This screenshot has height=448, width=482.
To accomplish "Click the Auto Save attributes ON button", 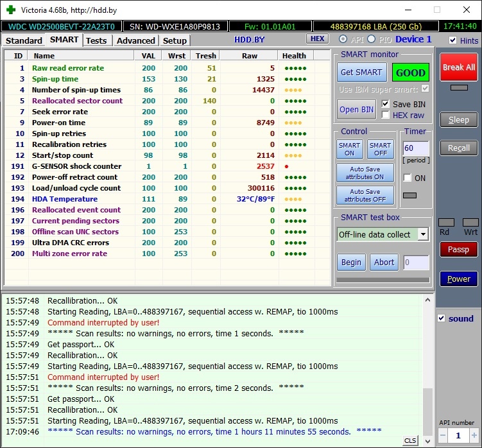I will point(365,173).
